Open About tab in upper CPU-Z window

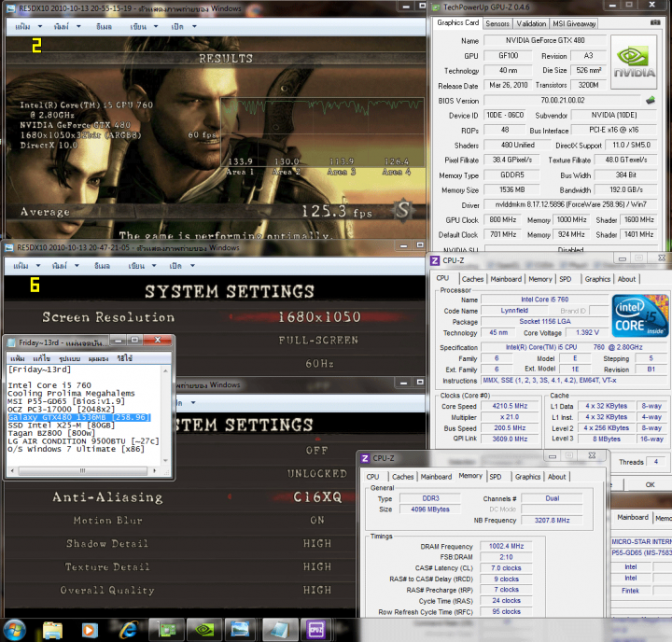626,279
